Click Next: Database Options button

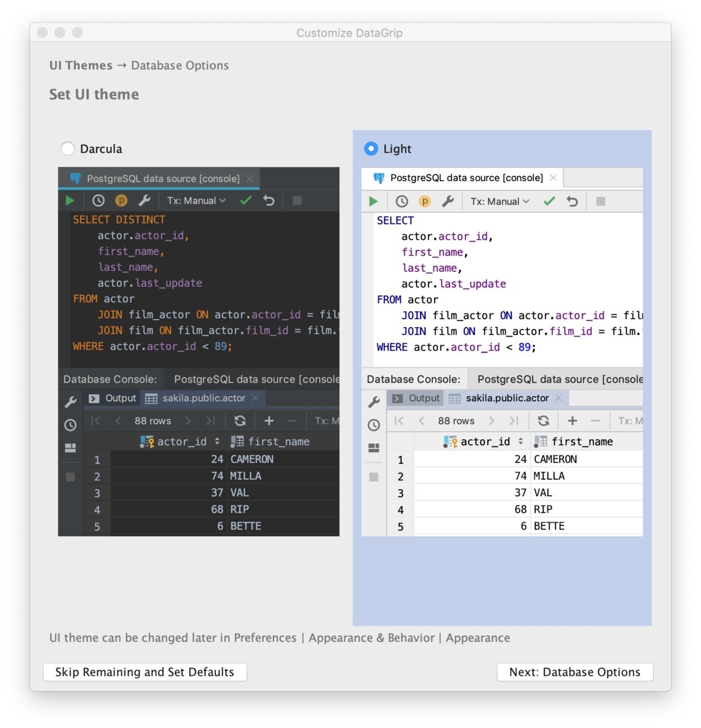(x=575, y=672)
